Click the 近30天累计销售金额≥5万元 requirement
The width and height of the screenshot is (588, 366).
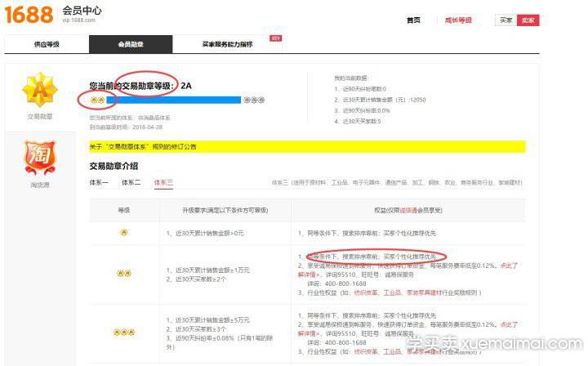pos(208,320)
